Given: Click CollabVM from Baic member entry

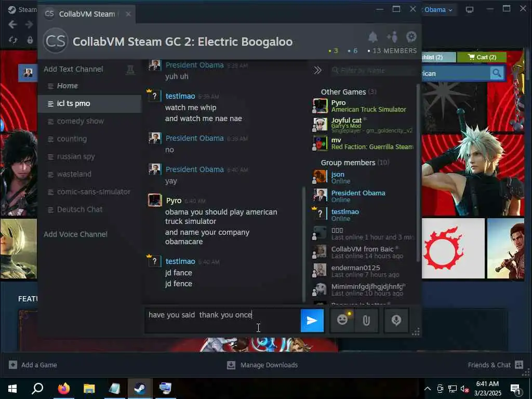Looking at the screenshot, I should (363, 252).
